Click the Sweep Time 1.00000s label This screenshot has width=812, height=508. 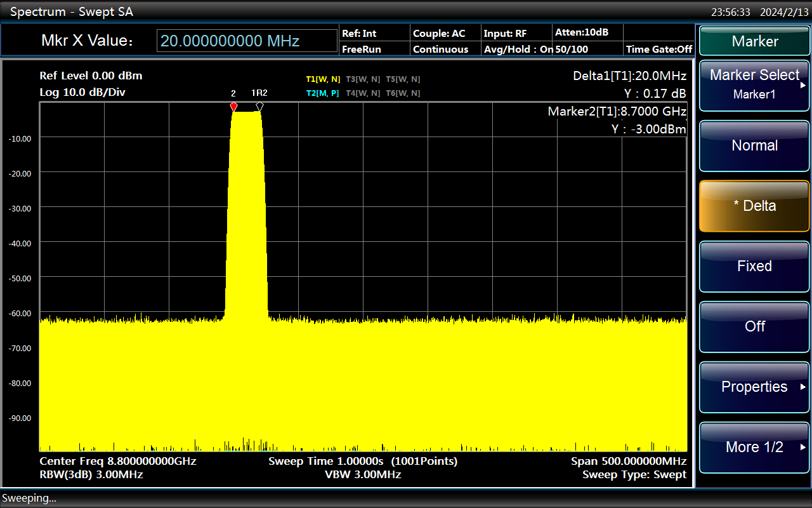326,461
